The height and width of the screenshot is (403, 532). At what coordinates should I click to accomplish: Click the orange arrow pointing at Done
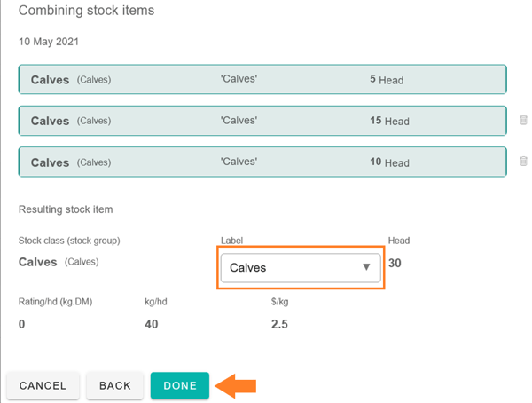click(x=236, y=385)
